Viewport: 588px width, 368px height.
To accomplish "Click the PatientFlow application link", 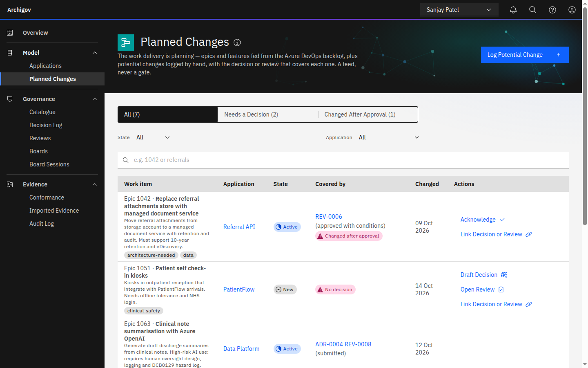I will pyautogui.click(x=239, y=289).
